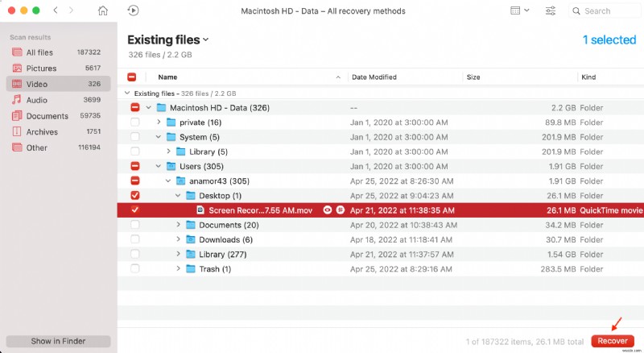644x353 pixels.
Task: Sort by the Name column
Action: pos(167,77)
